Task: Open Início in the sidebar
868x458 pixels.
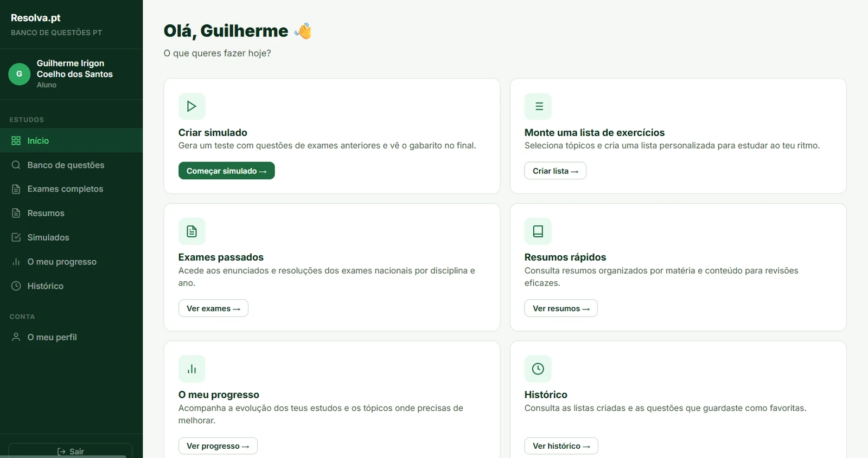Action: coord(71,141)
